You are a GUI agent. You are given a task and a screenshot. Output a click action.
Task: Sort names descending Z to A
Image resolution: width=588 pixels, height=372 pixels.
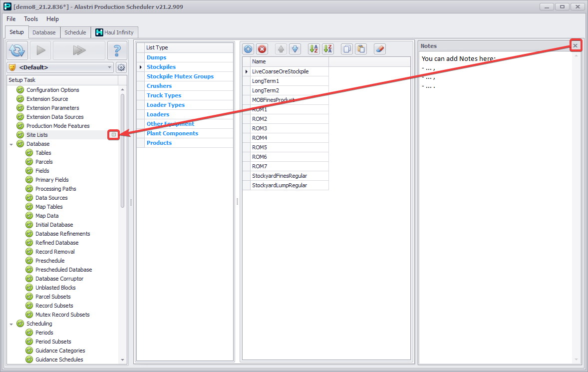click(x=328, y=49)
